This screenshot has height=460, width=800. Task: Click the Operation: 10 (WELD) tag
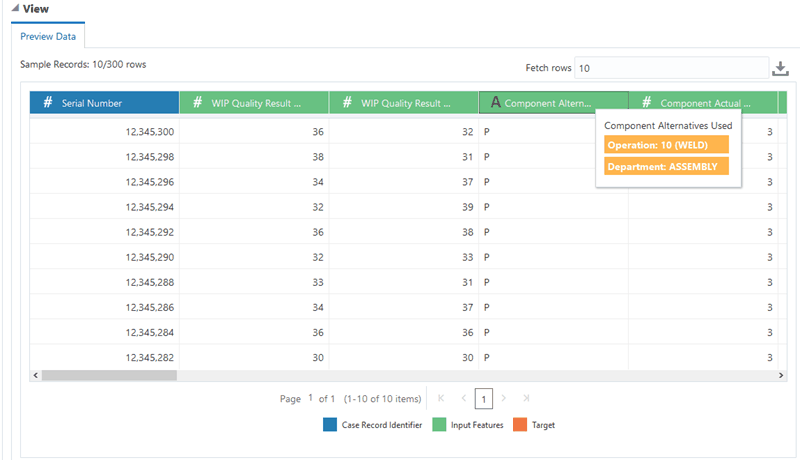click(x=666, y=145)
